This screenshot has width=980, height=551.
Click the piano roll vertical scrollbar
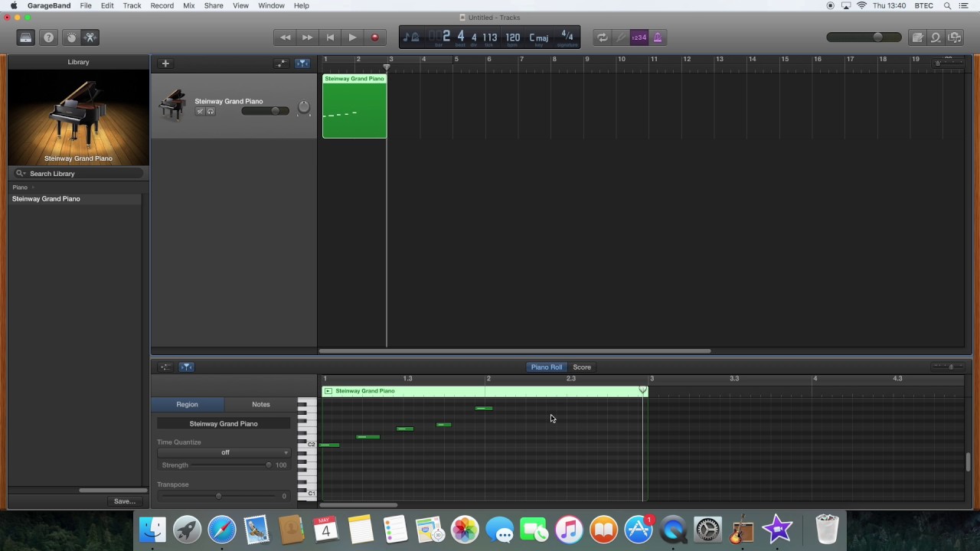coord(969,461)
